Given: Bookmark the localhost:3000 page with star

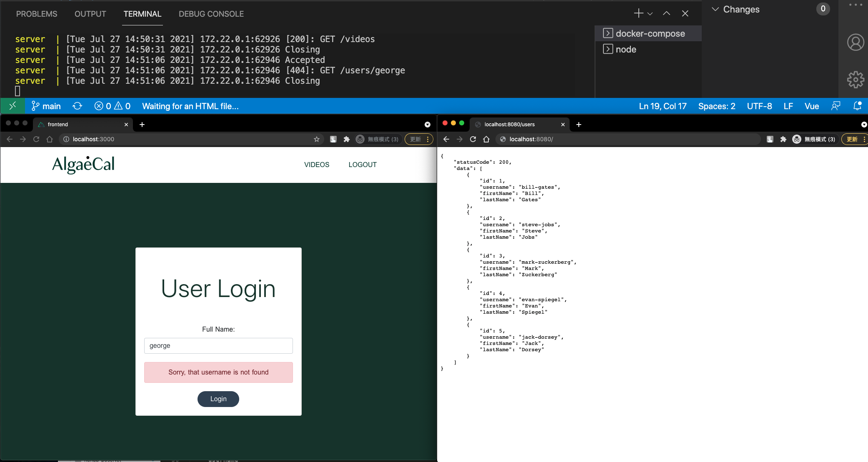Looking at the screenshot, I should pos(317,139).
